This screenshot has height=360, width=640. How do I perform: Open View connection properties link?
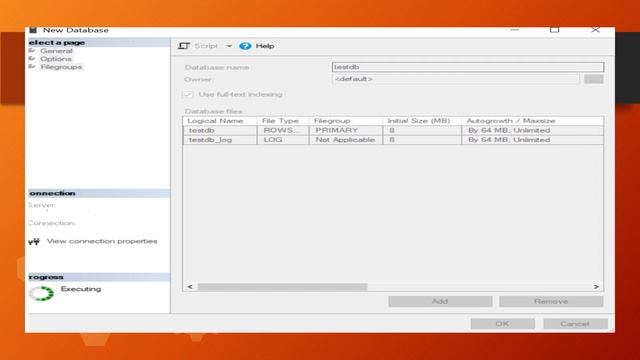pyautogui.click(x=102, y=241)
